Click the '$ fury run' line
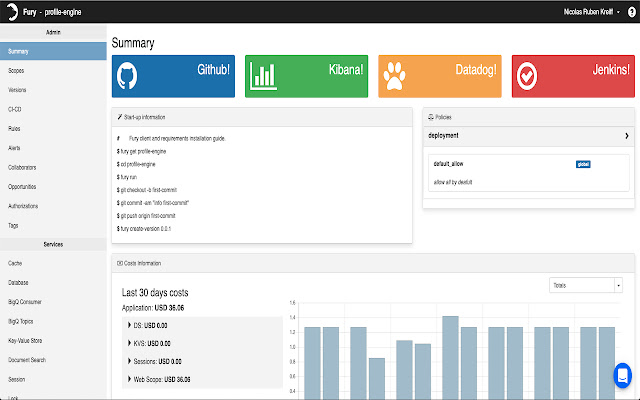 (127, 177)
